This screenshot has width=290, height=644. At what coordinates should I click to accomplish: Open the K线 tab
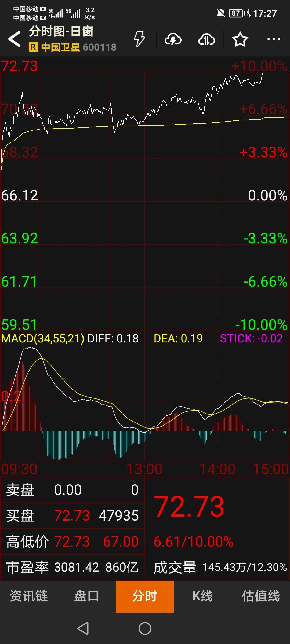[203, 596]
